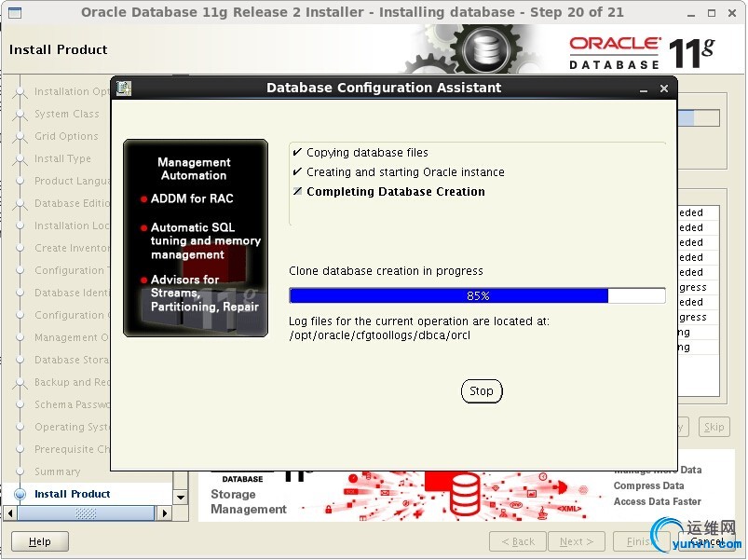Minimize the Database Configuration Assistant dialog
This screenshot has width=748, height=560.
(x=644, y=89)
